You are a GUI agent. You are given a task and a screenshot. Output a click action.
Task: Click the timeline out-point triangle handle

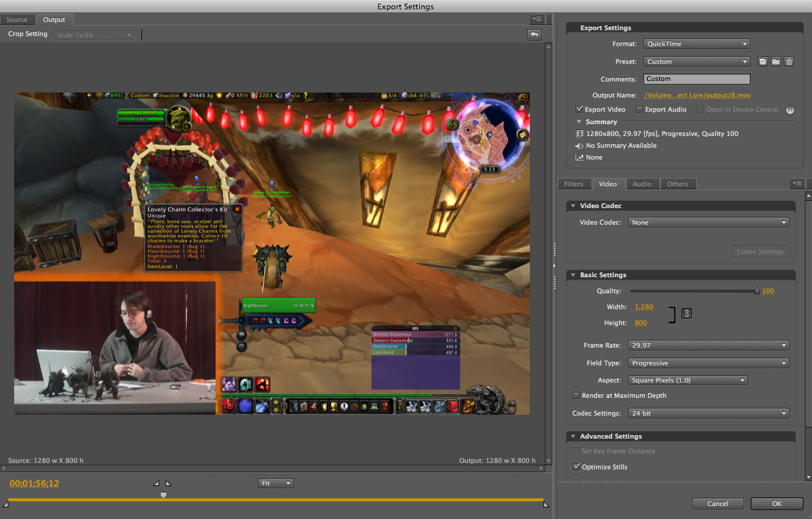click(546, 504)
